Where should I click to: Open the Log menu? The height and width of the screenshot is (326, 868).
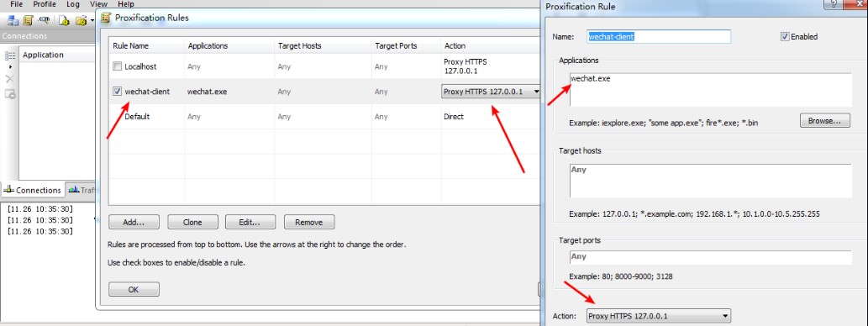[73, 4]
